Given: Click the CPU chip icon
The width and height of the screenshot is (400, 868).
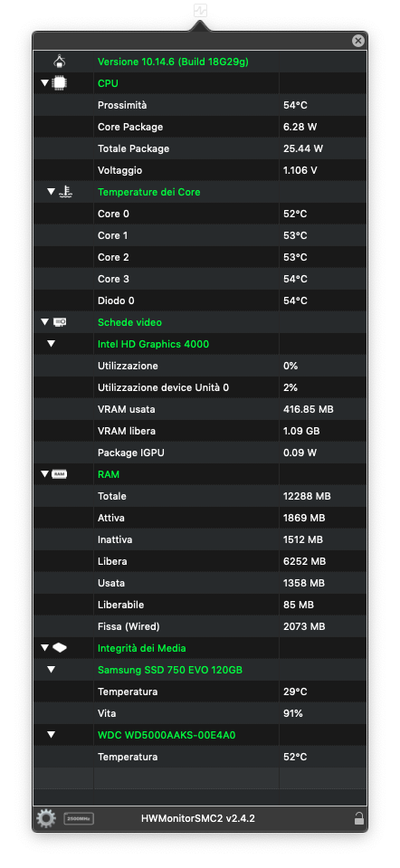Looking at the screenshot, I should pyautogui.click(x=60, y=83).
